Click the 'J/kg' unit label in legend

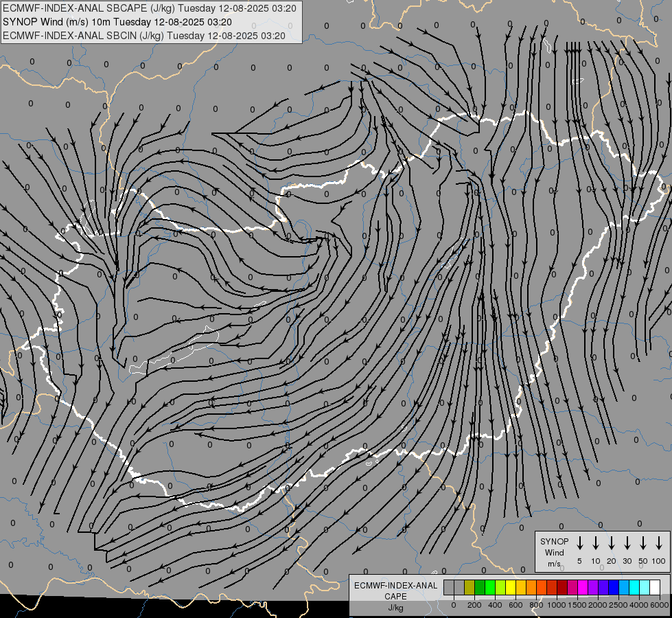tap(395, 608)
